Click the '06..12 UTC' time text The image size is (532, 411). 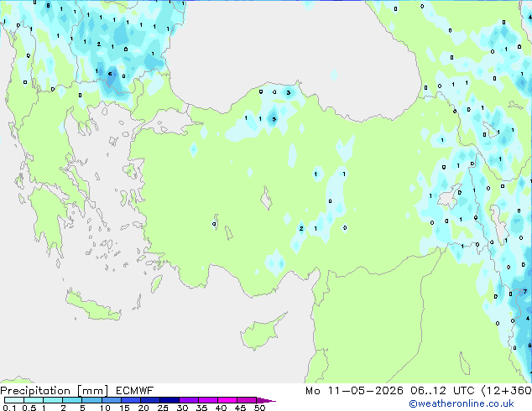click(442, 391)
